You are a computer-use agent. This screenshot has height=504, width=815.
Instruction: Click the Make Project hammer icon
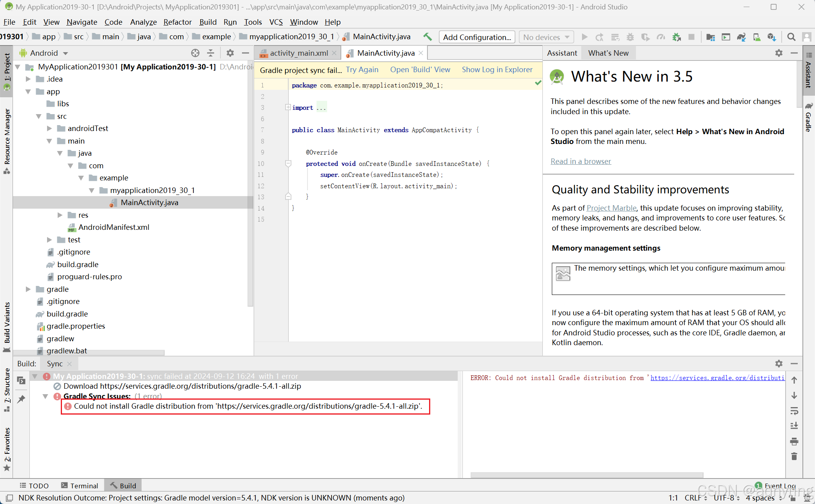[428, 37]
